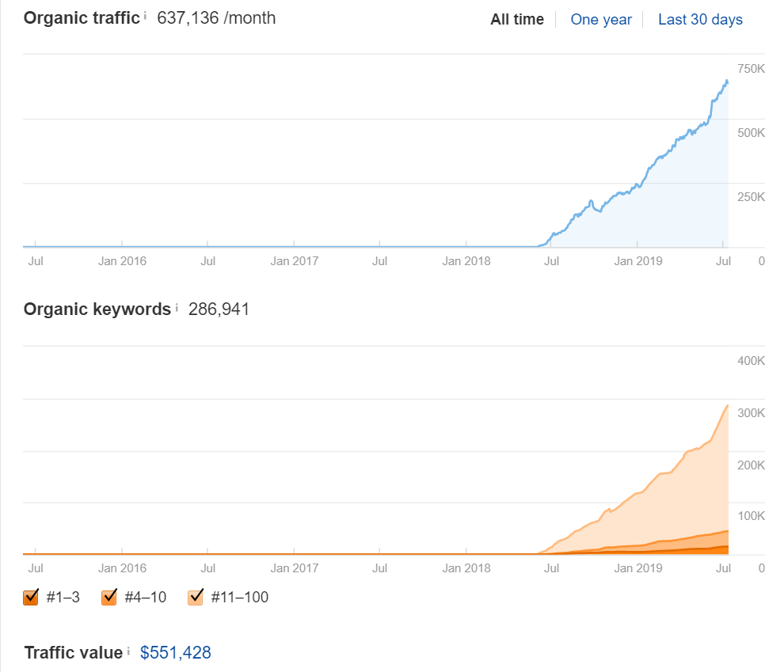
Task: Click the Organic keywords heading
Action: point(97,309)
